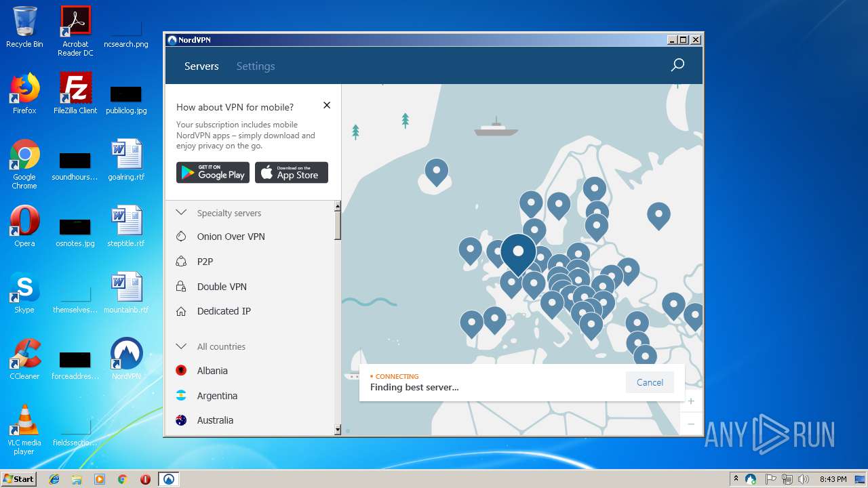Open the Windows Start menu
Image resolution: width=868 pixels, height=488 pixels.
click(x=18, y=479)
